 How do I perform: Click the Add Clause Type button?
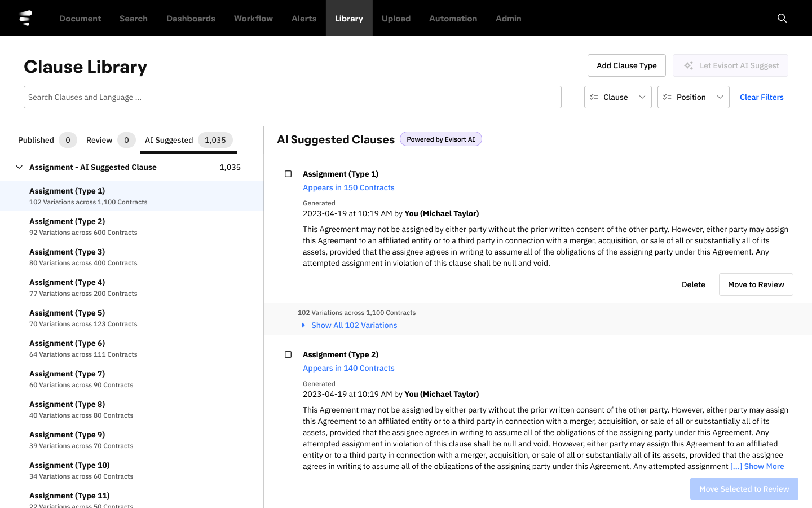(626, 65)
